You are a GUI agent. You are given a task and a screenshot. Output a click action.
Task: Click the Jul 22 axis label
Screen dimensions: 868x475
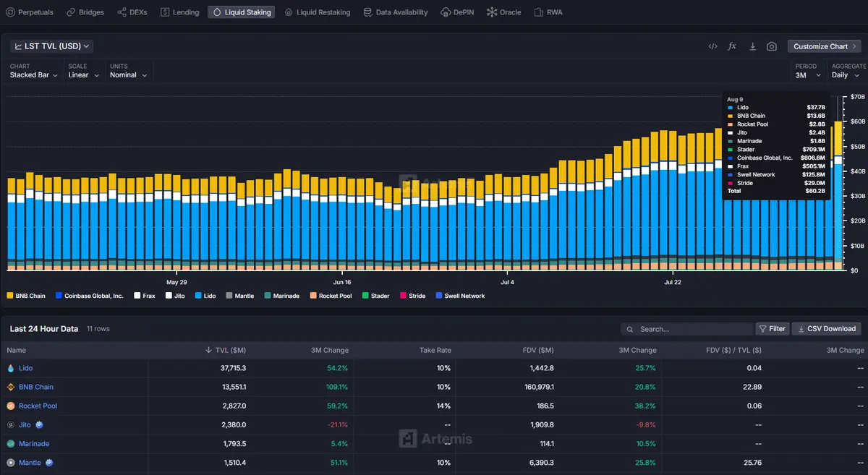[x=672, y=282]
